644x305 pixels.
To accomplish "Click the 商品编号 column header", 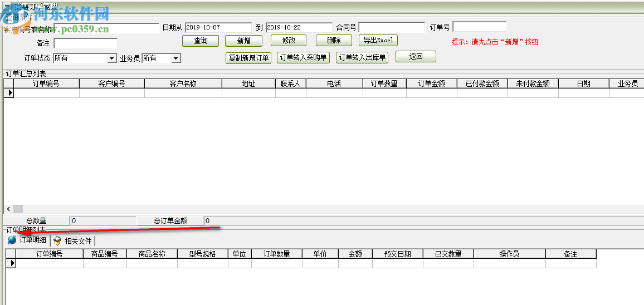I will point(105,254).
